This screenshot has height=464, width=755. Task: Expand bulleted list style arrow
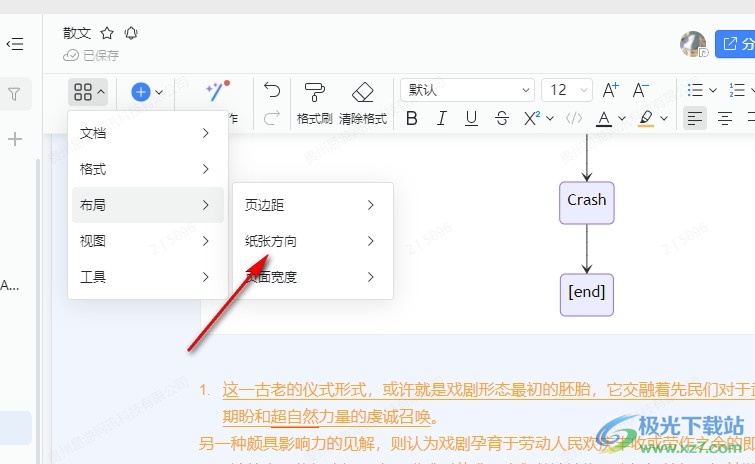tap(713, 90)
